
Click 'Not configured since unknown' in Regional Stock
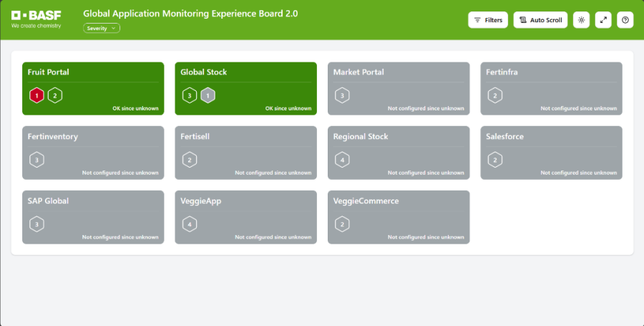click(x=426, y=173)
